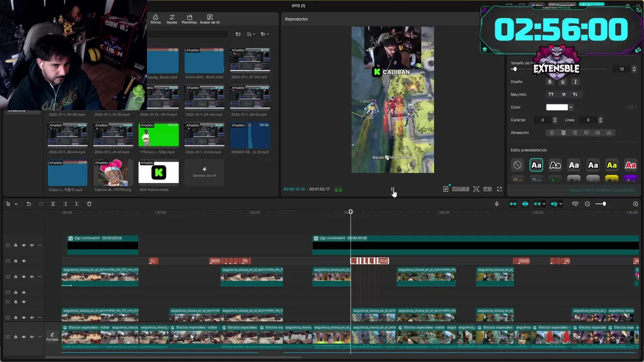644x362 pixels.
Task: Choose the yellow Aa preset style
Action: coord(612,165)
